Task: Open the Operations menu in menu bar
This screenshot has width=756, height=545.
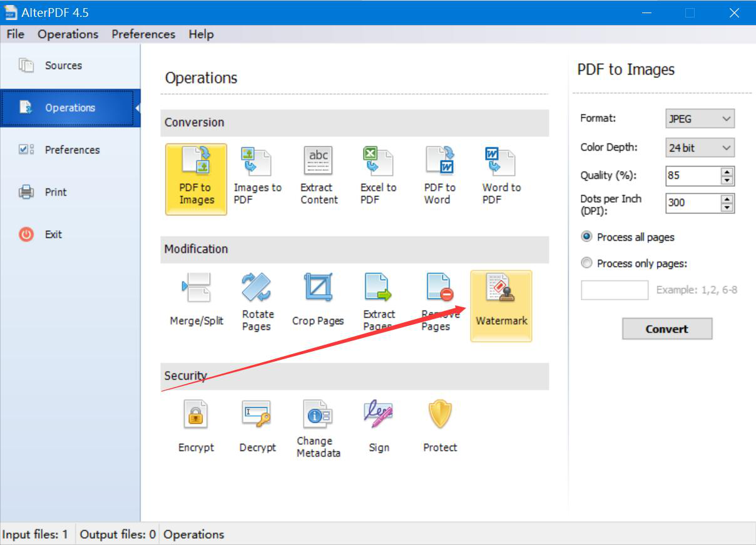Action: pyautogui.click(x=68, y=34)
